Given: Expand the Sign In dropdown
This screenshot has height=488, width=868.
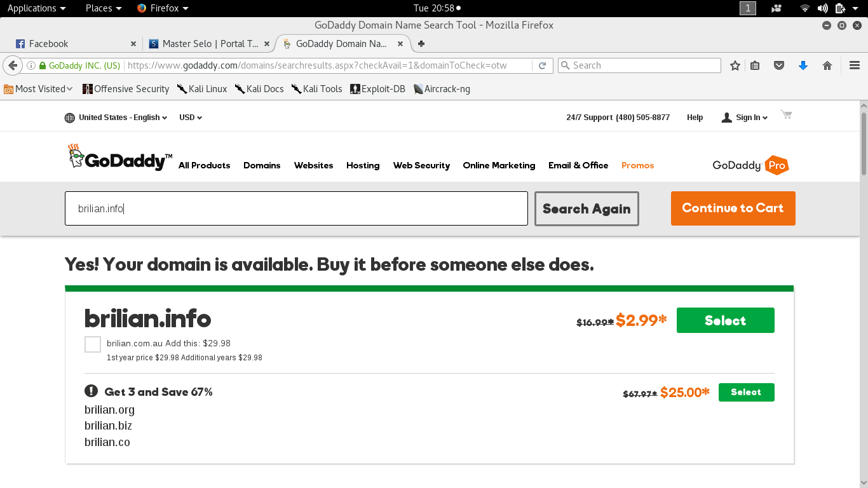Looking at the screenshot, I should [x=745, y=118].
